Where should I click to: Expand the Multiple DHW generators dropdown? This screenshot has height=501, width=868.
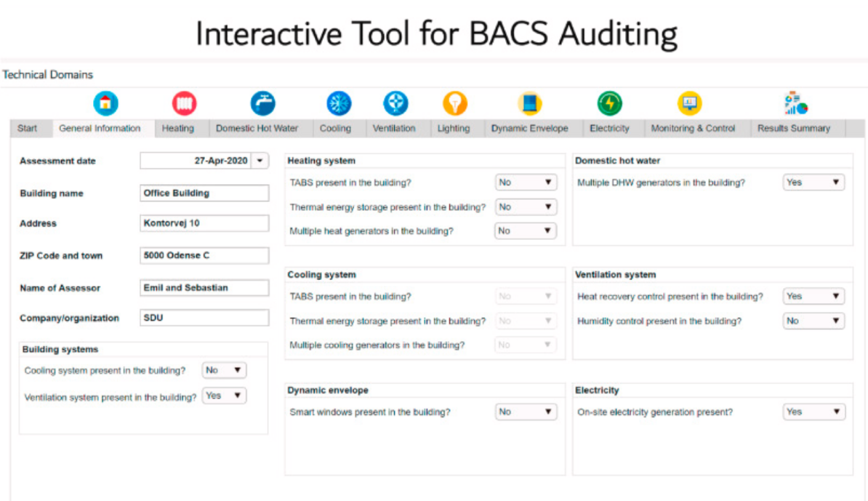(813, 183)
